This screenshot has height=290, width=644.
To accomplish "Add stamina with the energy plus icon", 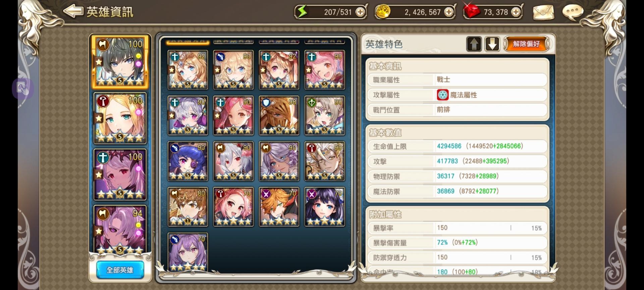I will [360, 12].
